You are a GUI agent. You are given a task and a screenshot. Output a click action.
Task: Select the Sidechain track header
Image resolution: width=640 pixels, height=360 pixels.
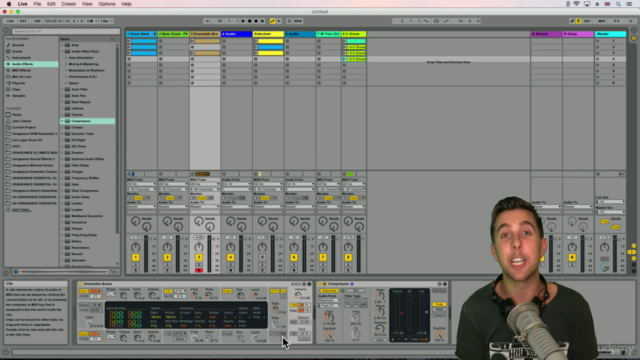pyautogui.click(x=268, y=34)
